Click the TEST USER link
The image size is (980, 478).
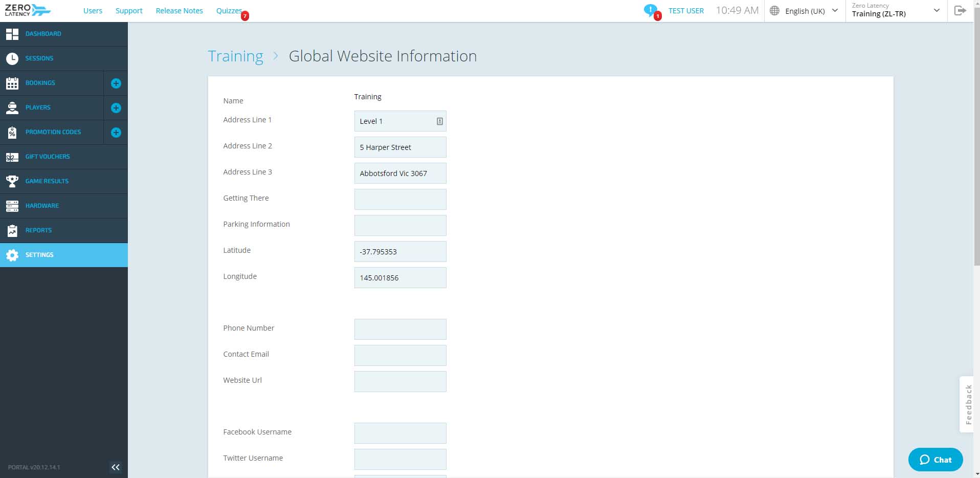click(x=686, y=11)
